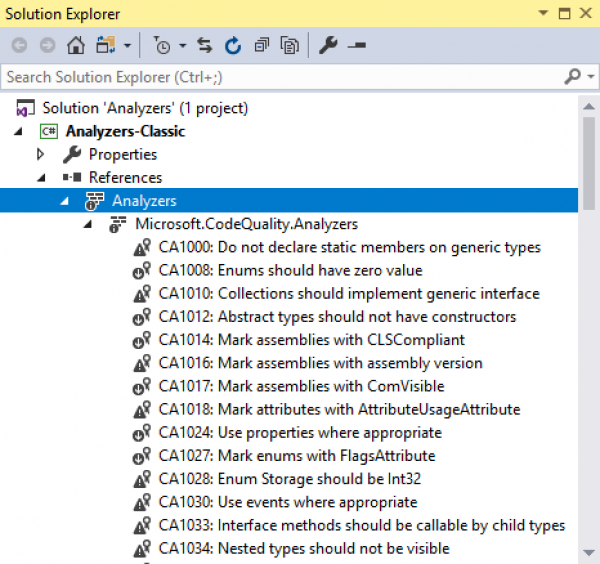Click severity icon for rule CA1012
Viewport: 600px width, 564px height.
142,317
